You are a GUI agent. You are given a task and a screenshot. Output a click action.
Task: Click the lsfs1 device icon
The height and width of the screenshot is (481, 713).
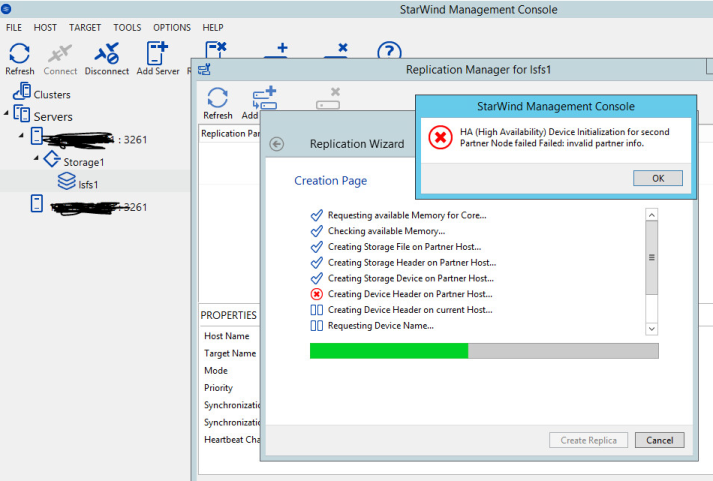coord(66,181)
